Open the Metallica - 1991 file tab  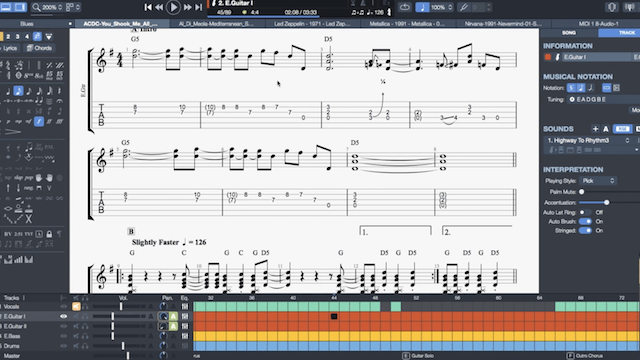[x=407, y=24]
